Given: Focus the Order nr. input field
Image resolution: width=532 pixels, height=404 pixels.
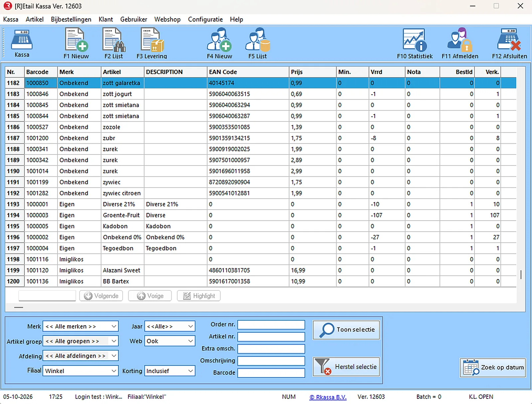Looking at the screenshot, I should pyautogui.click(x=271, y=325).
